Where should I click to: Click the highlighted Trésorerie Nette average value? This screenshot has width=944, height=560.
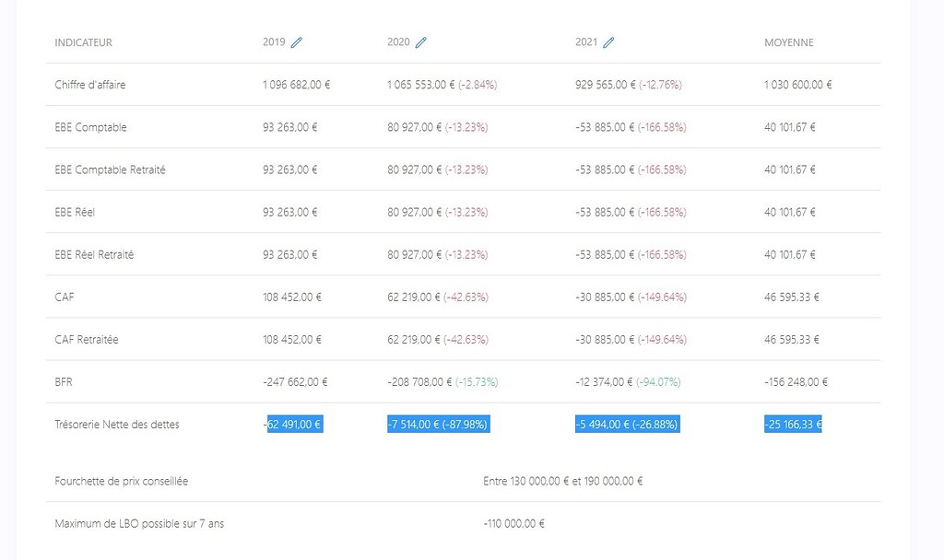click(x=793, y=425)
